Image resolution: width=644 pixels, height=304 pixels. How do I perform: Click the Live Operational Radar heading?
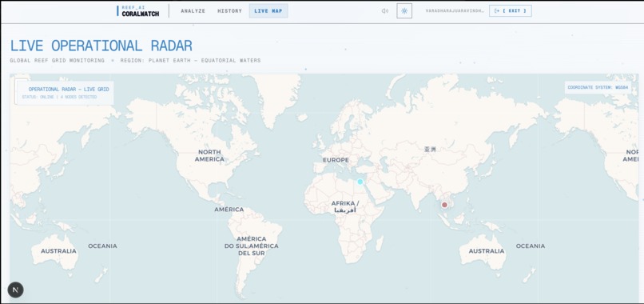point(101,46)
